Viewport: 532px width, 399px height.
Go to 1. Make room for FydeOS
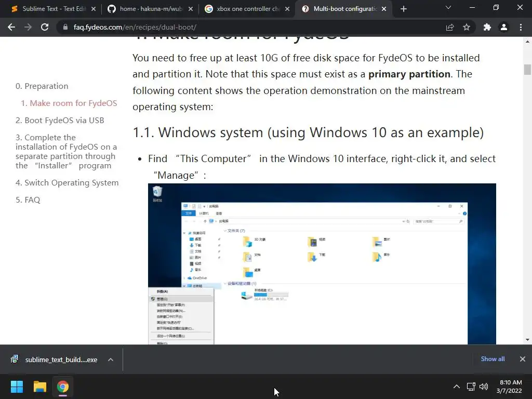69,103
